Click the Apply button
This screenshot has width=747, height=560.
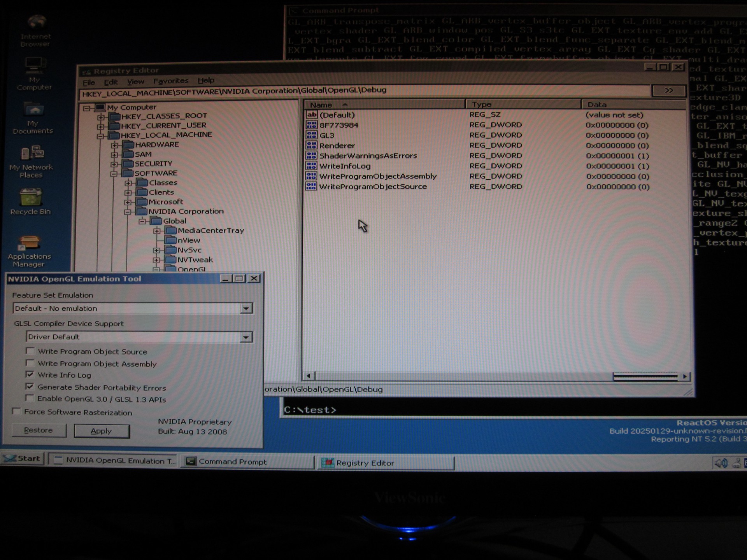[x=102, y=431]
